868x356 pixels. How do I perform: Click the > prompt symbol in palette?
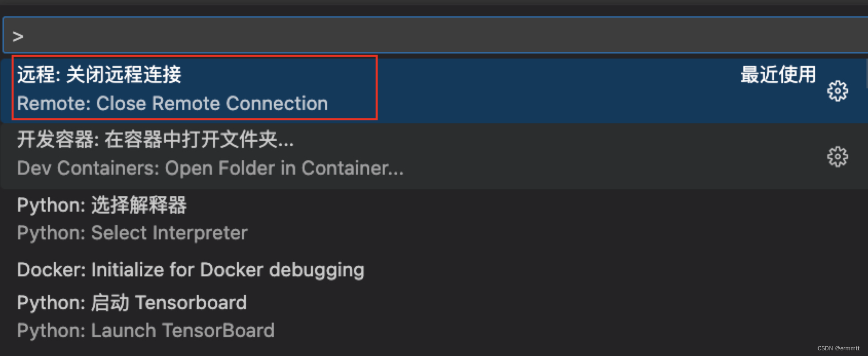(18, 36)
